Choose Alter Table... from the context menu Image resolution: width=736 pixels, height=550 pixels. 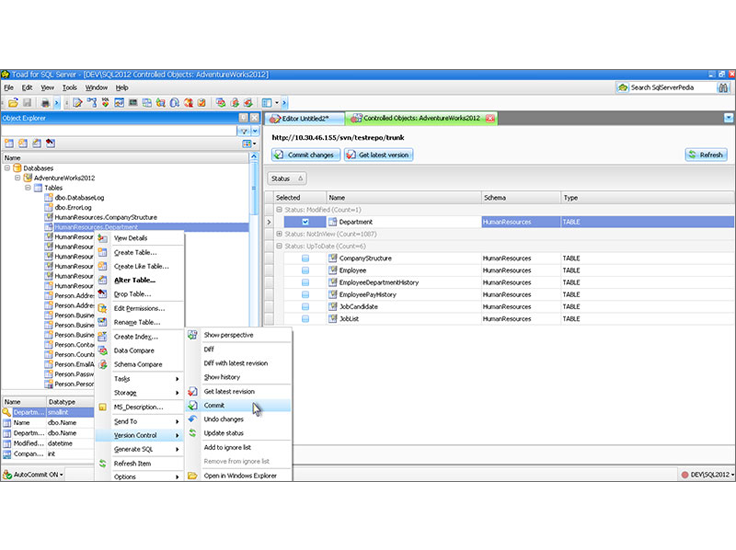[134, 280]
